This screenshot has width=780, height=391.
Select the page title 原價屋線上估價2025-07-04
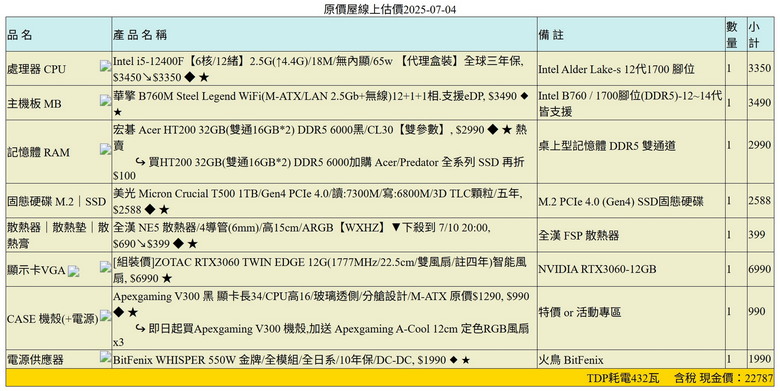pyautogui.click(x=390, y=9)
